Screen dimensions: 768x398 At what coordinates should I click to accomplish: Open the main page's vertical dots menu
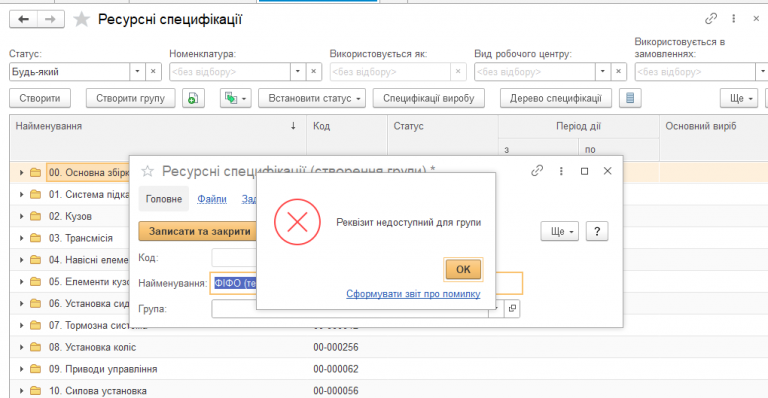(x=733, y=19)
